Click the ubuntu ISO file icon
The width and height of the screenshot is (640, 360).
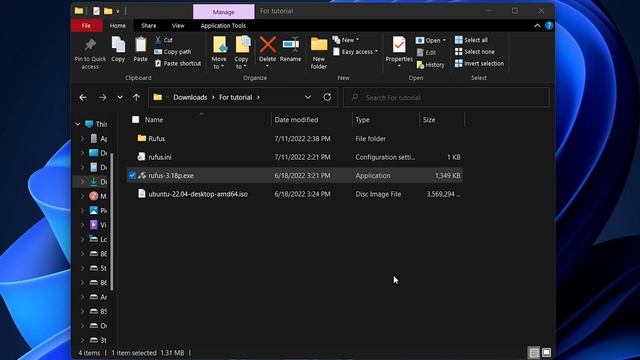(142, 193)
